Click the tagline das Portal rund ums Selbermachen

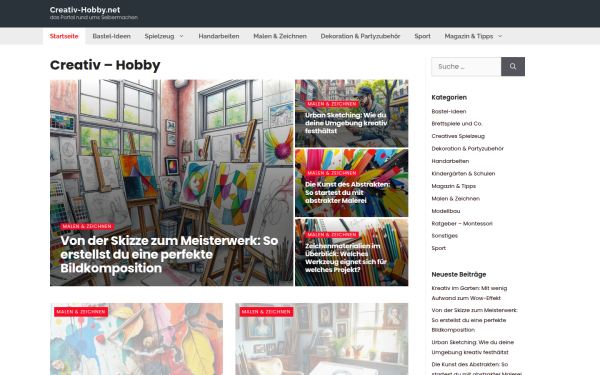[x=94, y=18]
